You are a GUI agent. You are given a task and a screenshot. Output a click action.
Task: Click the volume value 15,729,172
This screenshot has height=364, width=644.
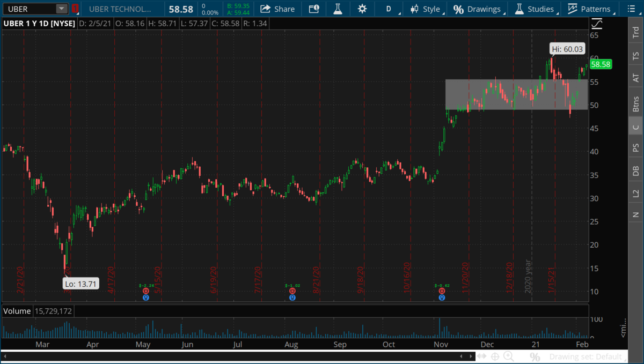[x=53, y=311]
